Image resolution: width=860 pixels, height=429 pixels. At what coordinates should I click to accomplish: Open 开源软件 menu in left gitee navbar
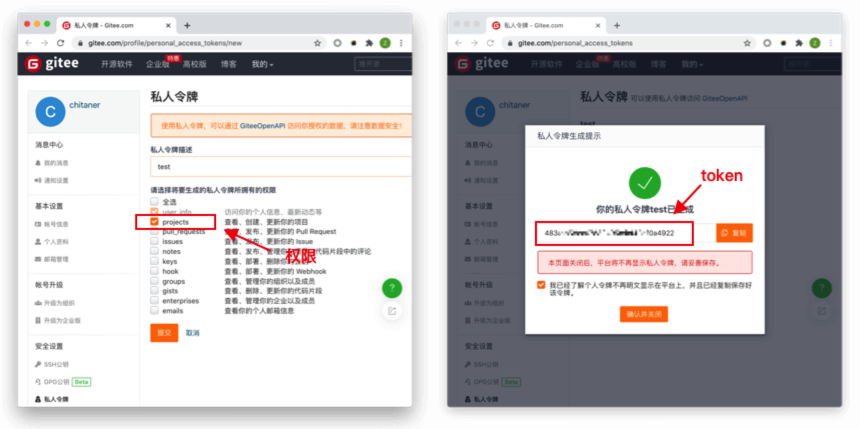click(117, 64)
